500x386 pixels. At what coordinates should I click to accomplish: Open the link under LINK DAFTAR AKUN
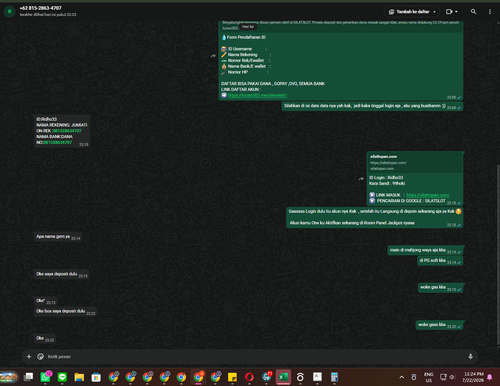point(257,95)
